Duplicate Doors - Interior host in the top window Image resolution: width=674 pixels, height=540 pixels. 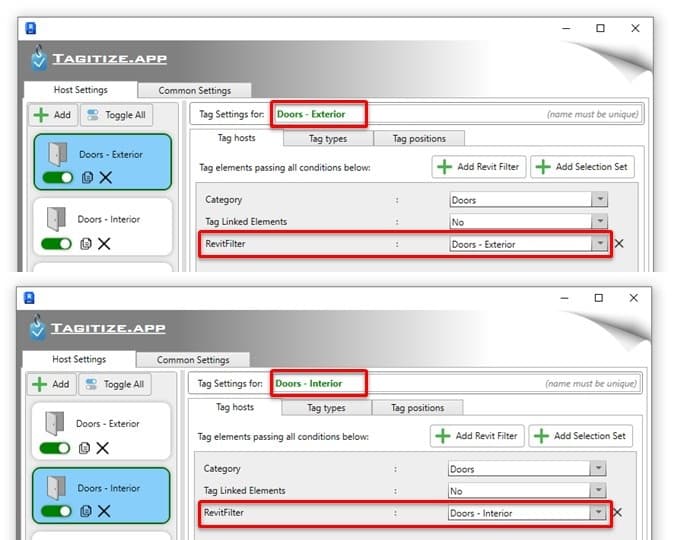coord(86,244)
